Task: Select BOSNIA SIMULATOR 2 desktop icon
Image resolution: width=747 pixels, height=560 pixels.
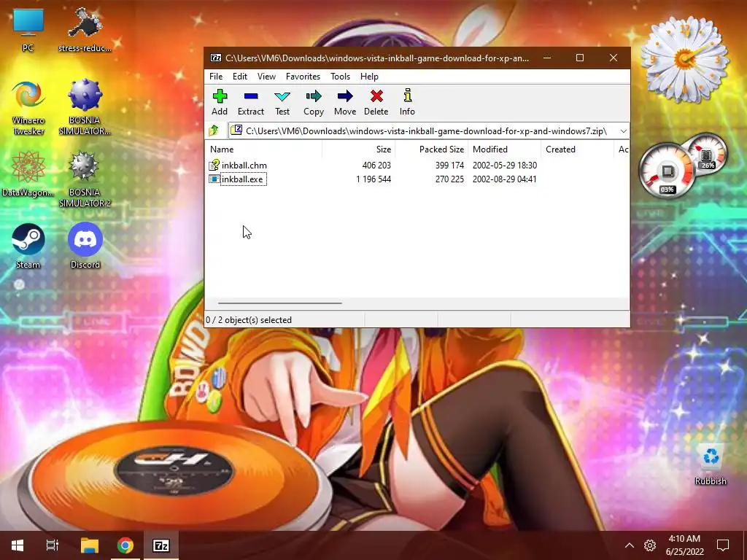Action: tap(85, 180)
